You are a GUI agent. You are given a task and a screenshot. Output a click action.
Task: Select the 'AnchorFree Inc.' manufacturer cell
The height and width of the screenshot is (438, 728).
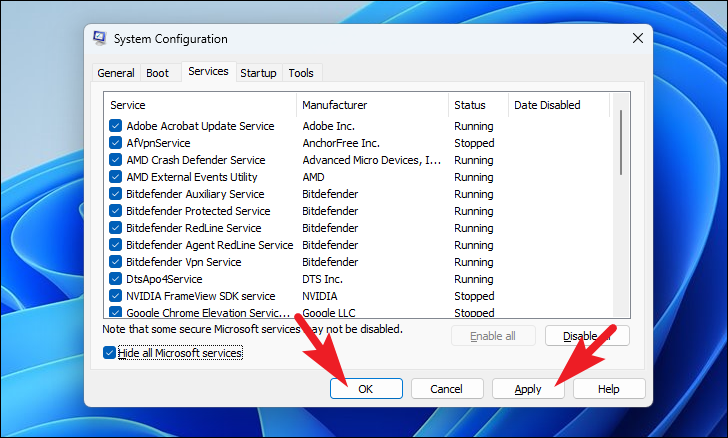tap(341, 143)
